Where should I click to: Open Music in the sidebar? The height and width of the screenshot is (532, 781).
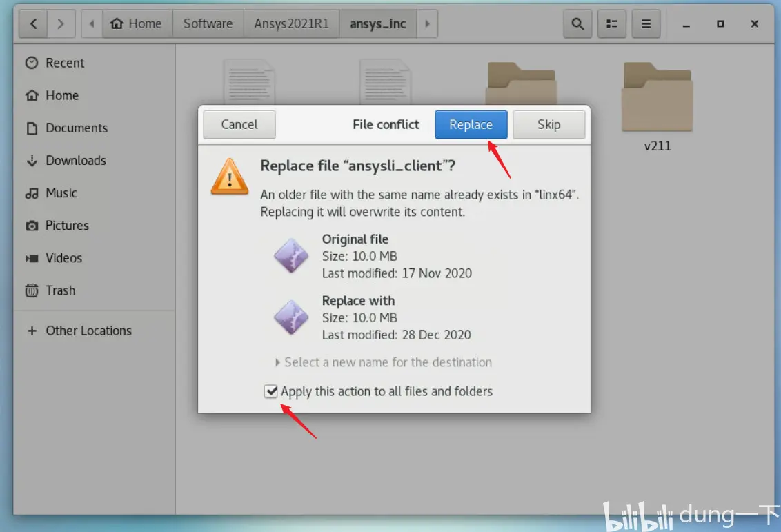[94, 193]
